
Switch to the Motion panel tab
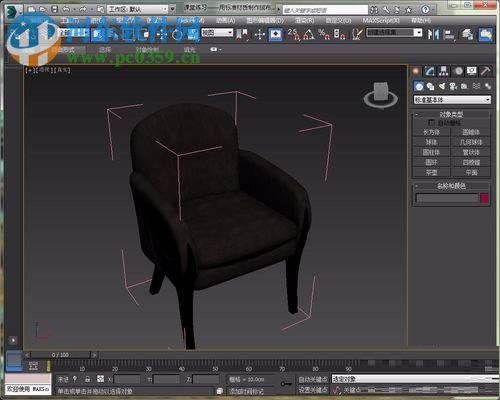[x=458, y=71]
